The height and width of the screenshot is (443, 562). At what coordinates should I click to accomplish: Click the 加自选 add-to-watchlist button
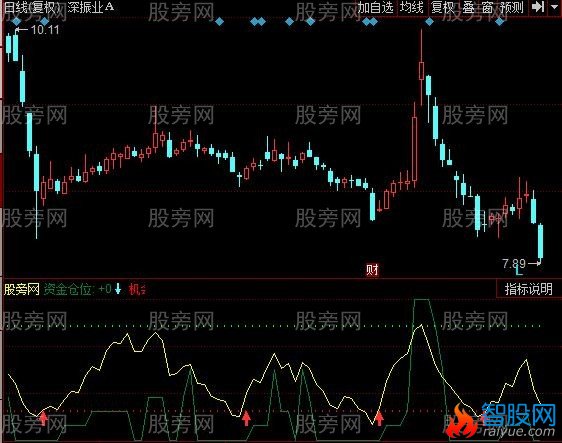pos(375,8)
